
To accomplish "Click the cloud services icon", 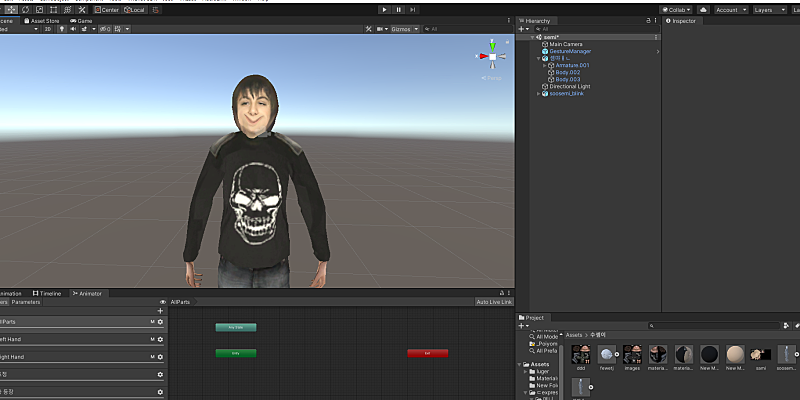I will point(704,9).
